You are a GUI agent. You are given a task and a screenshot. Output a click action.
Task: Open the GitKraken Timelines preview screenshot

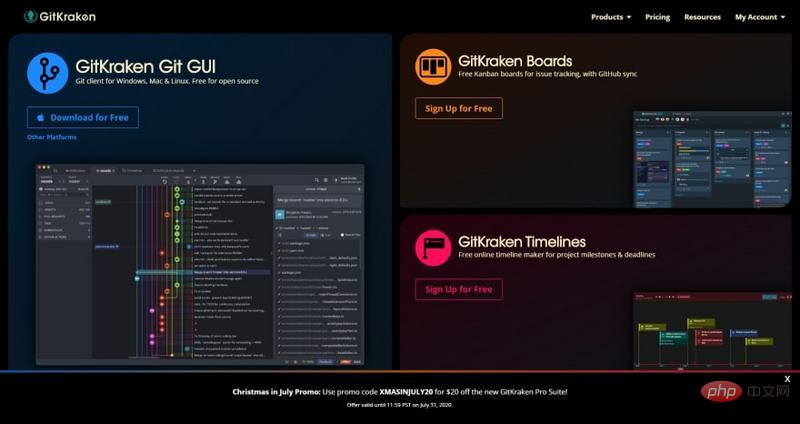click(x=712, y=331)
